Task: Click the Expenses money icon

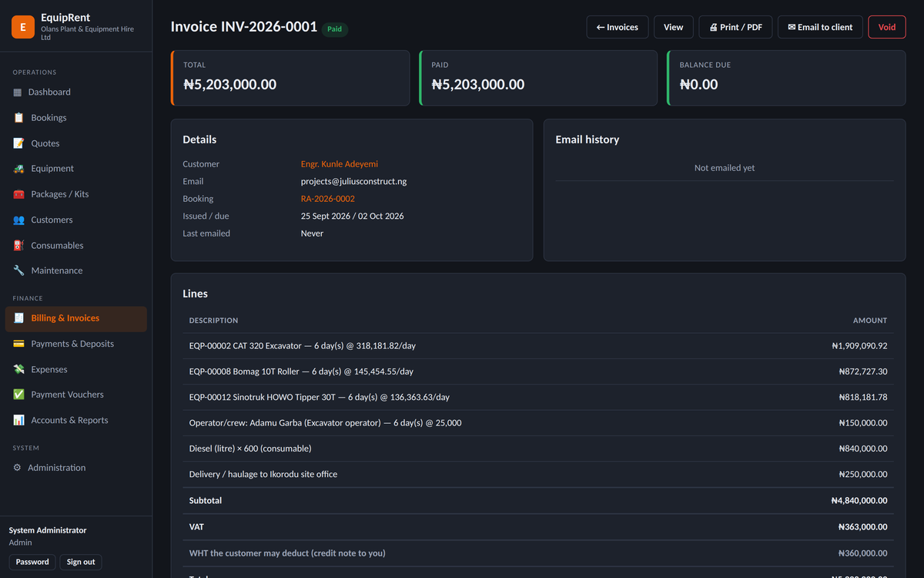Action: (18, 369)
